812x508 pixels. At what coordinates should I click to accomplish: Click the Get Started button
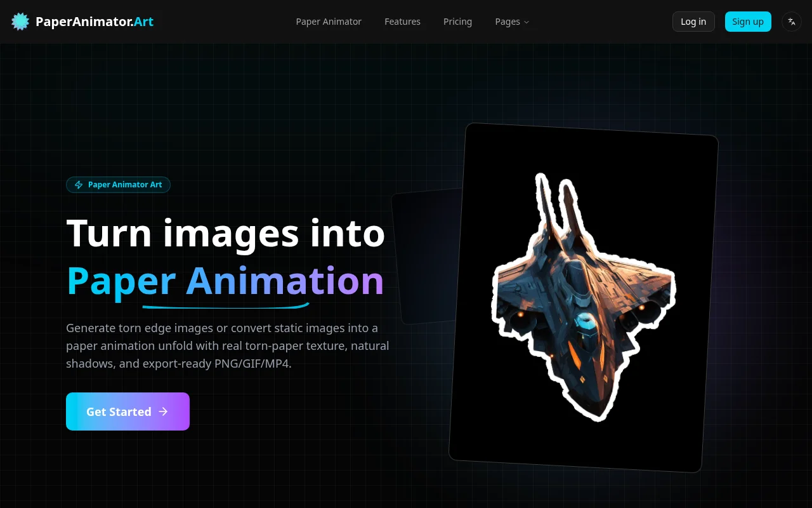pos(128,411)
